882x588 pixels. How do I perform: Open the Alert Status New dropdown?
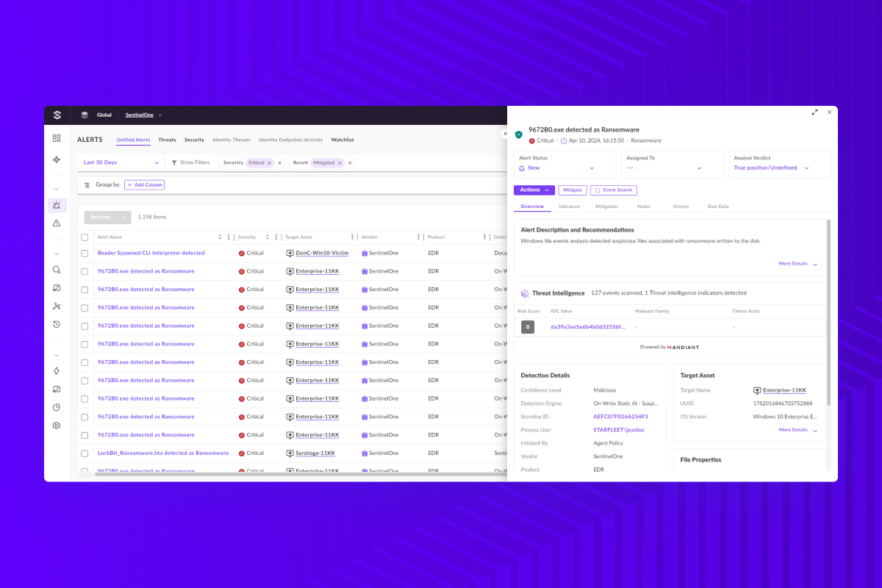click(557, 168)
